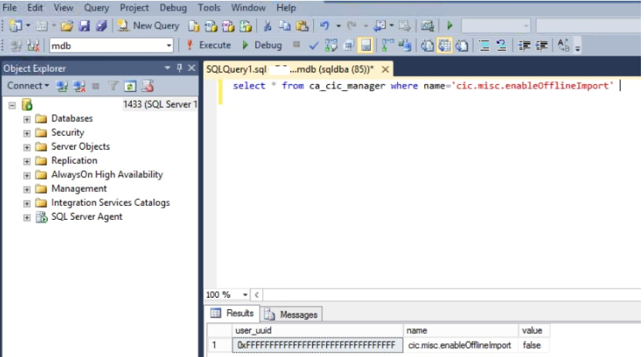Pin the Object Explorer panel

[x=180, y=69]
